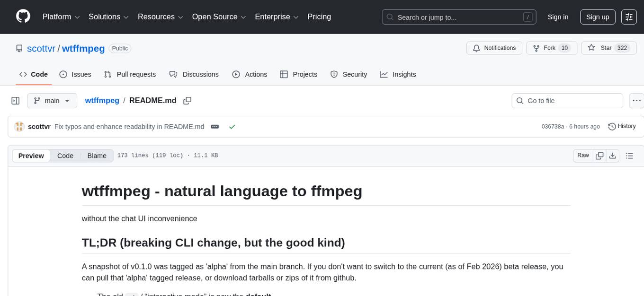Open the Issues tab

tap(75, 74)
